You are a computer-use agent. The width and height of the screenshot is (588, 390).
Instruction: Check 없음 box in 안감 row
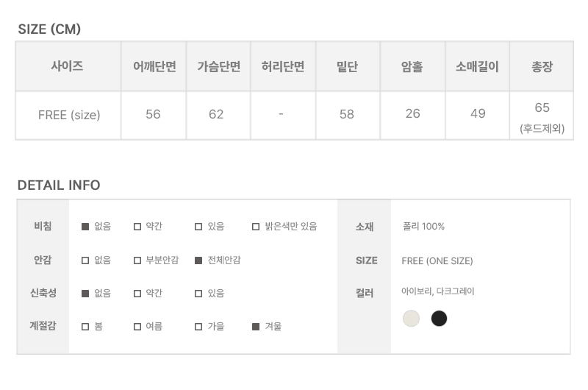(x=85, y=260)
